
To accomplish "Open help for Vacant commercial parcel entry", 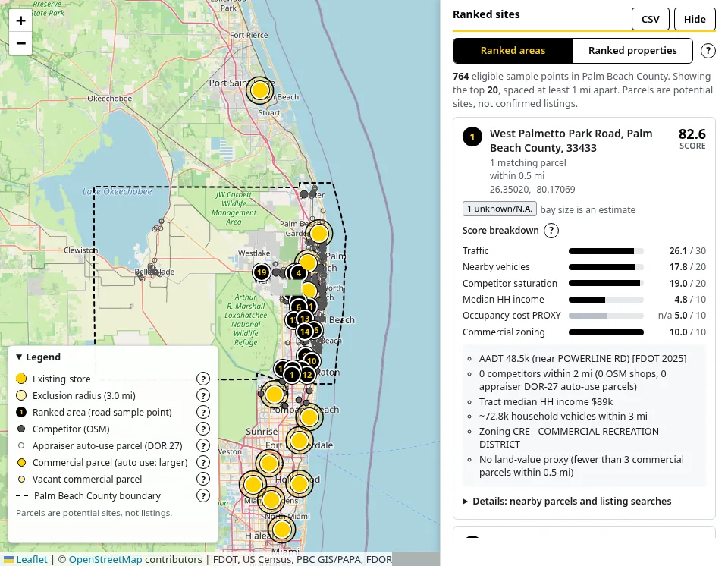I will [203, 479].
